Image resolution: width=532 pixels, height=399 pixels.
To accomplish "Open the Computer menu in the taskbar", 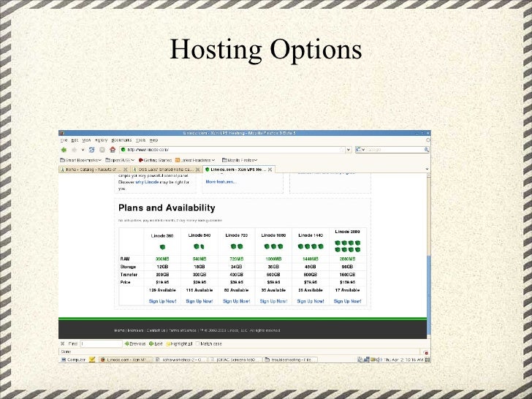I will click(73, 360).
